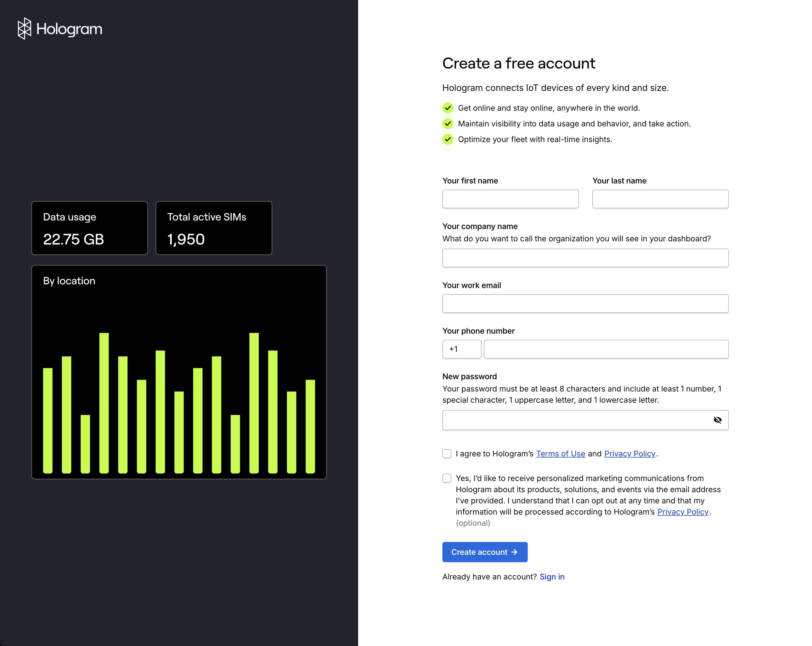
Task: Toggle password visibility eye icon
Action: coord(717,420)
